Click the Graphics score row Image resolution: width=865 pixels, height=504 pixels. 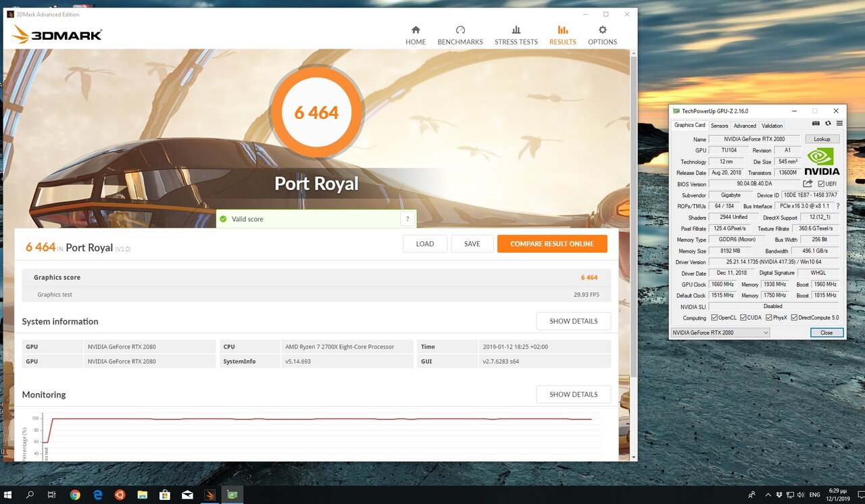click(316, 278)
